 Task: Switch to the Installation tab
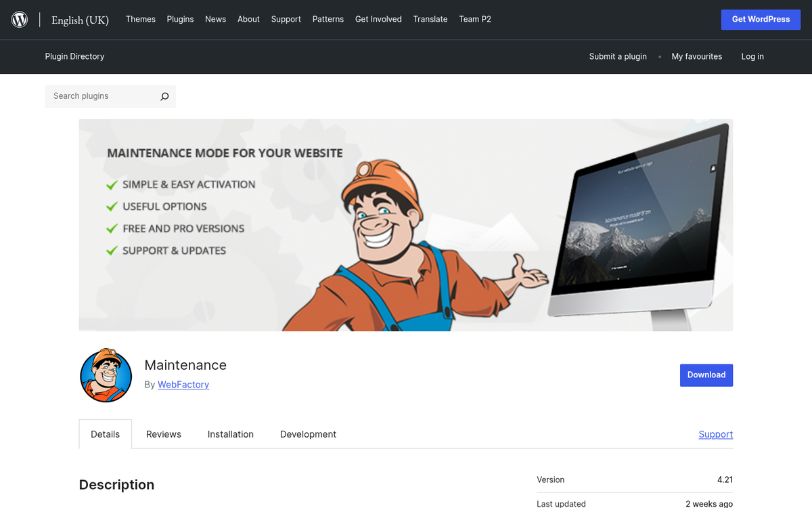[230, 434]
